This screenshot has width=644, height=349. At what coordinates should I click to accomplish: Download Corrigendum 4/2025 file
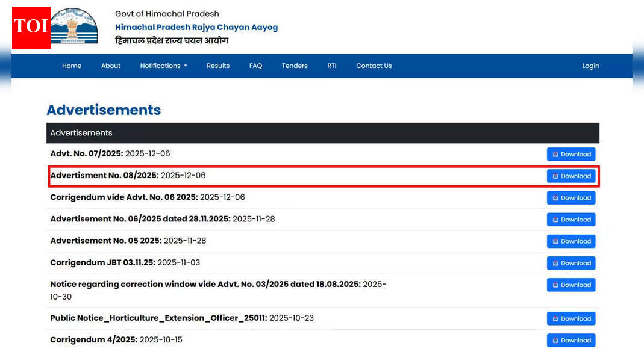[571, 340]
